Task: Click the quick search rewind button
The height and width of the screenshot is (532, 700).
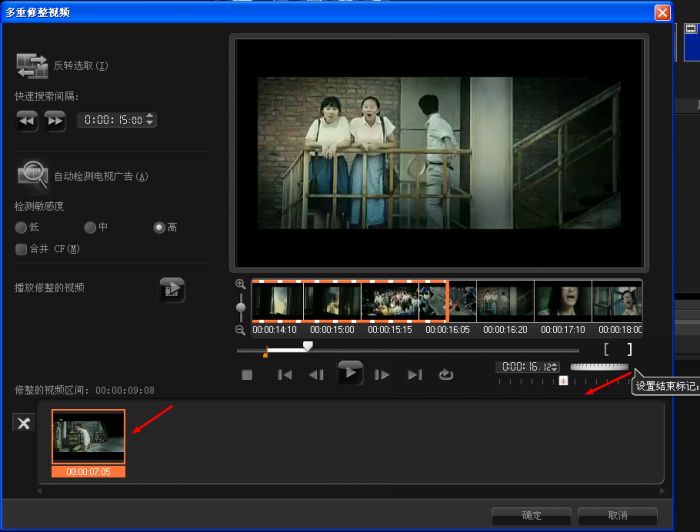Action: [x=26, y=120]
